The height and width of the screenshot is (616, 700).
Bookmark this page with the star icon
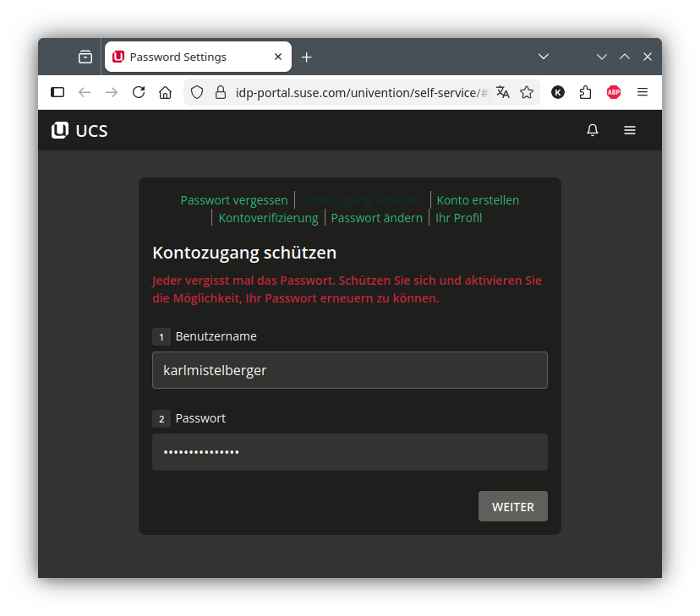click(527, 92)
